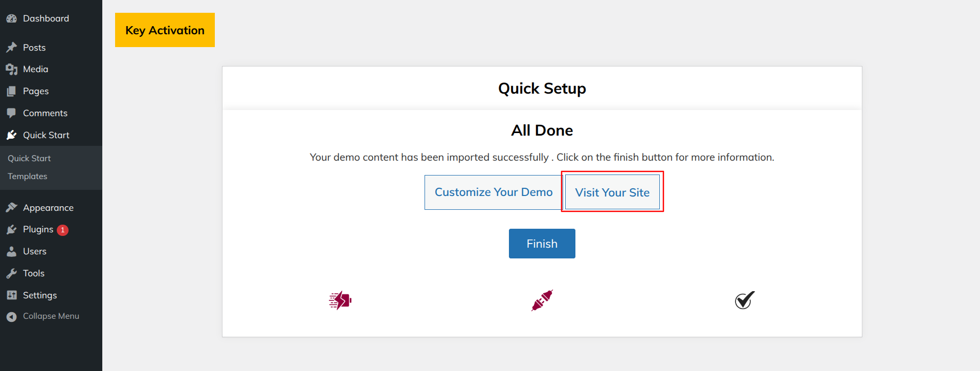
Task: Click the Users person icon
Action: [12, 252]
